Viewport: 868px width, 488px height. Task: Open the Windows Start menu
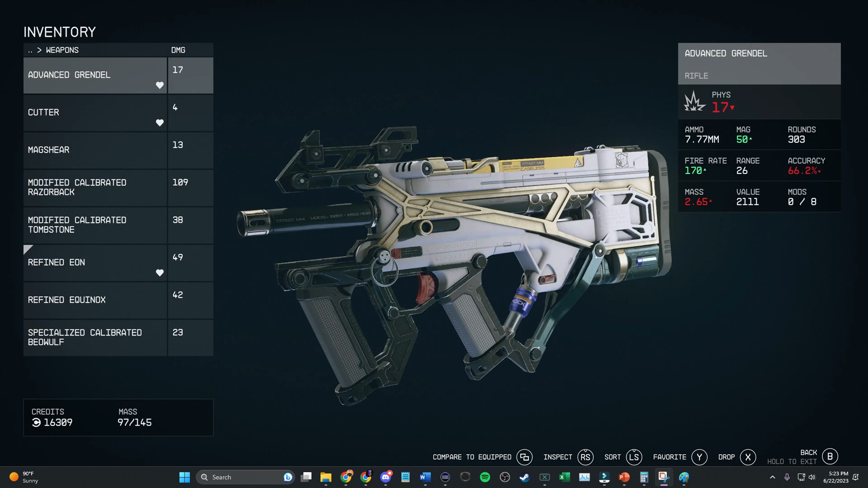click(184, 477)
